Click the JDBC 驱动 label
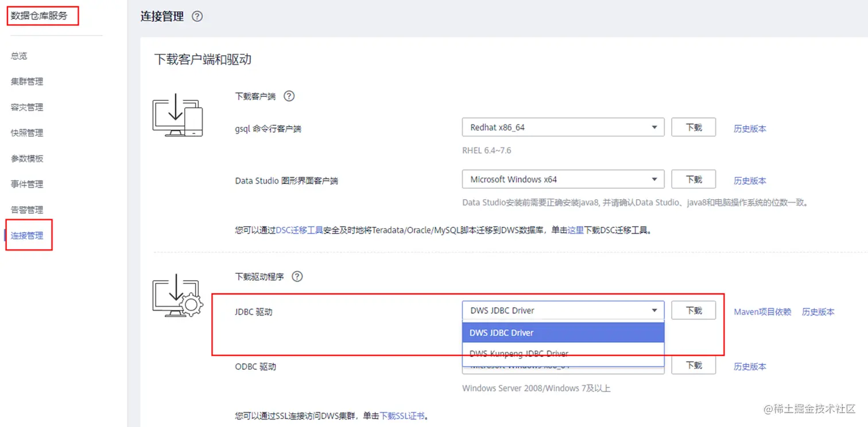Screen dimensions: 868x427 (253, 312)
